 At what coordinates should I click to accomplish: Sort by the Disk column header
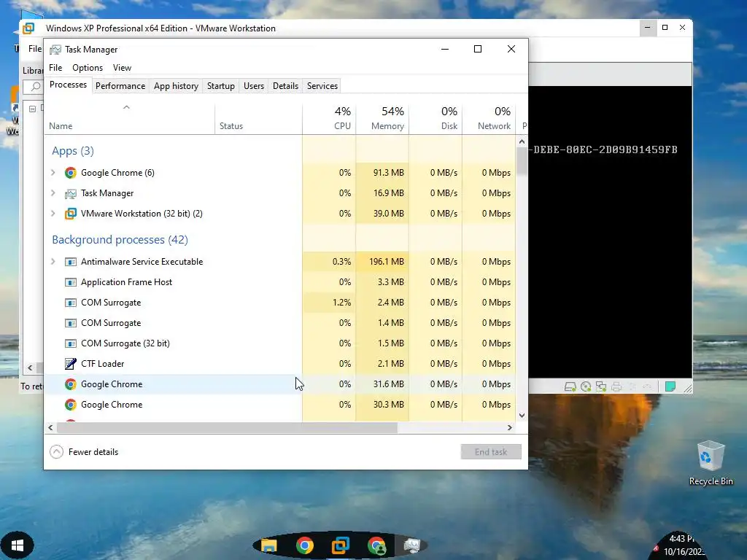pyautogui.click(x=436, y=119)
